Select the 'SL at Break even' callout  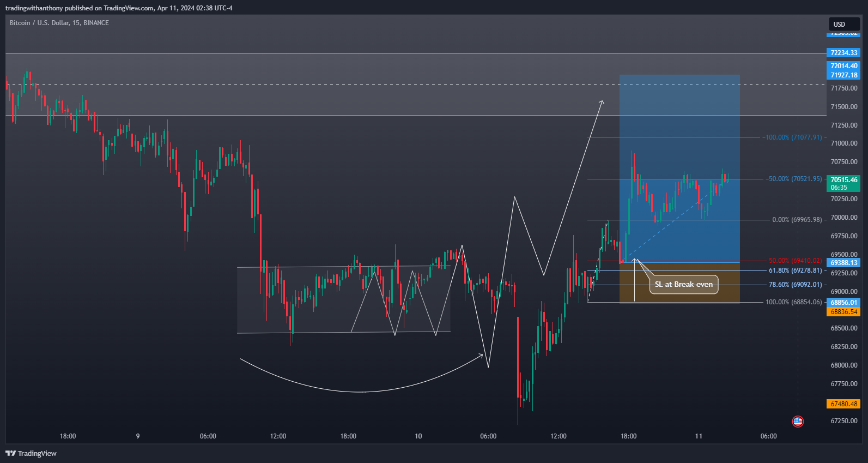[x=684, y=284]
